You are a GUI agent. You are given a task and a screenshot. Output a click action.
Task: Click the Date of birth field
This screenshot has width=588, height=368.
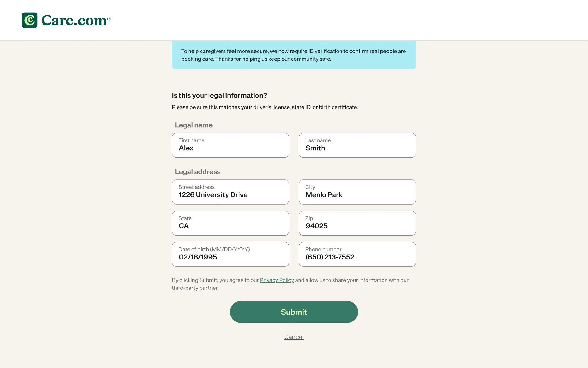point(230,254)
